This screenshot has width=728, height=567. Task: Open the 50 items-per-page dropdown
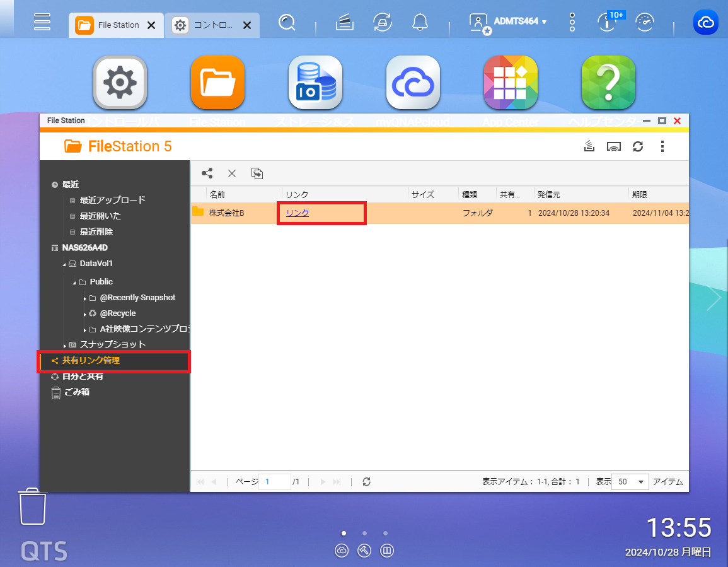(630, 481)
